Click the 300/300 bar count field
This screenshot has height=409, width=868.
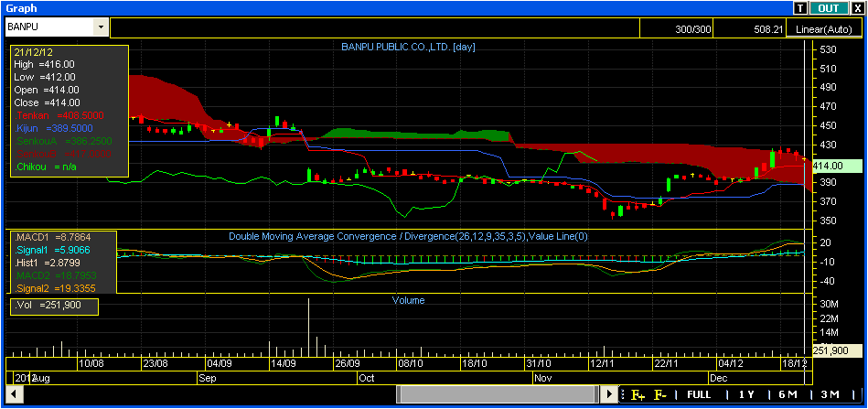coord(677,29)
